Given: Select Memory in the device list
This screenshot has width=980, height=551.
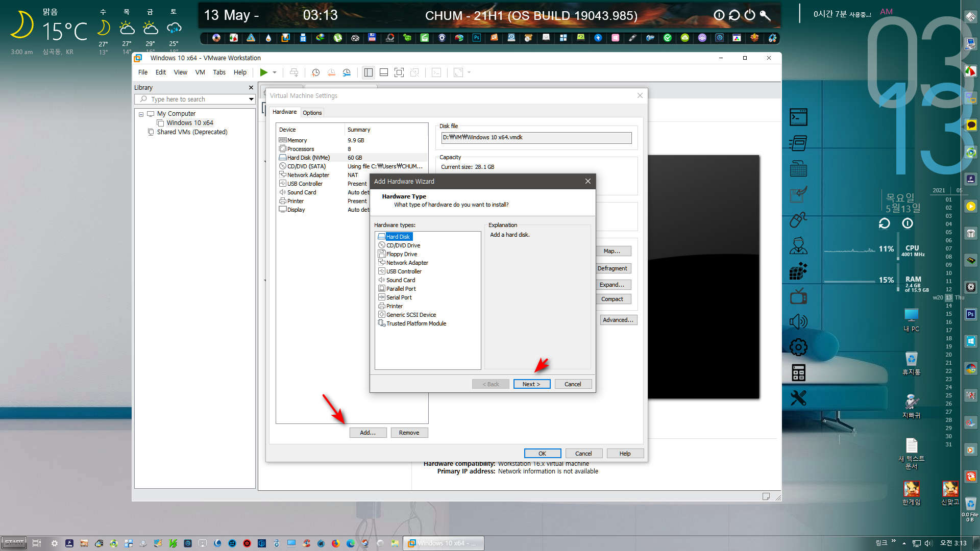Looking at the screenshot, I should pyautogui.click(x=352, y=140).
